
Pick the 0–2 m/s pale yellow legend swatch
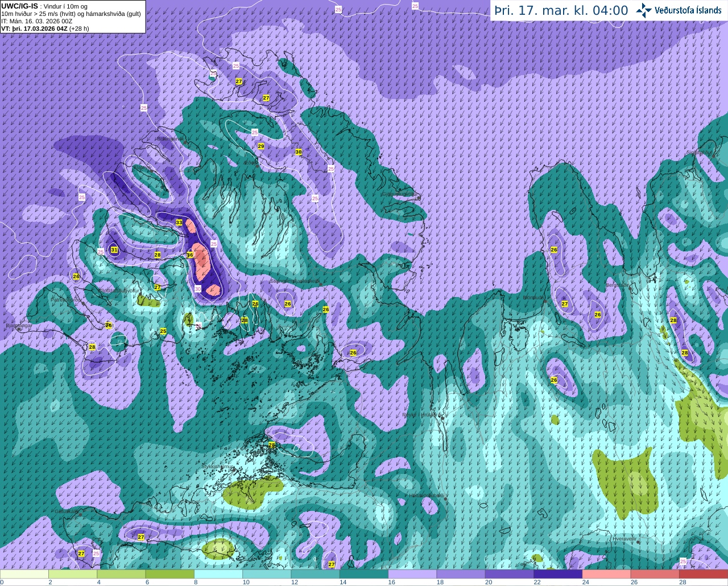point(24,573)
